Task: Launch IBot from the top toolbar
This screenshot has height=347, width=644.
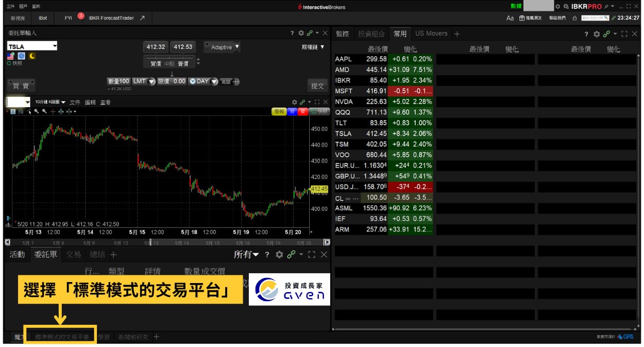Action: [x=43, y=18]
